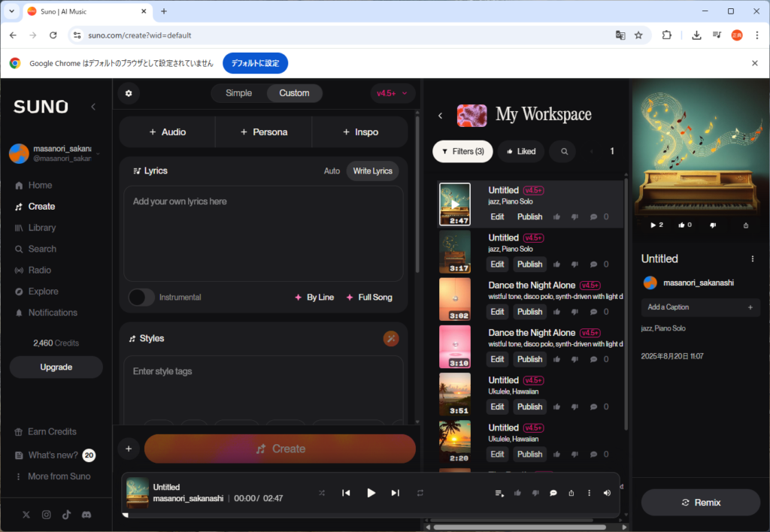The width and height of the screenshot is (770, 532).
Task: Switch lyrics mode to Auto
Action: [x=332, y=171]
